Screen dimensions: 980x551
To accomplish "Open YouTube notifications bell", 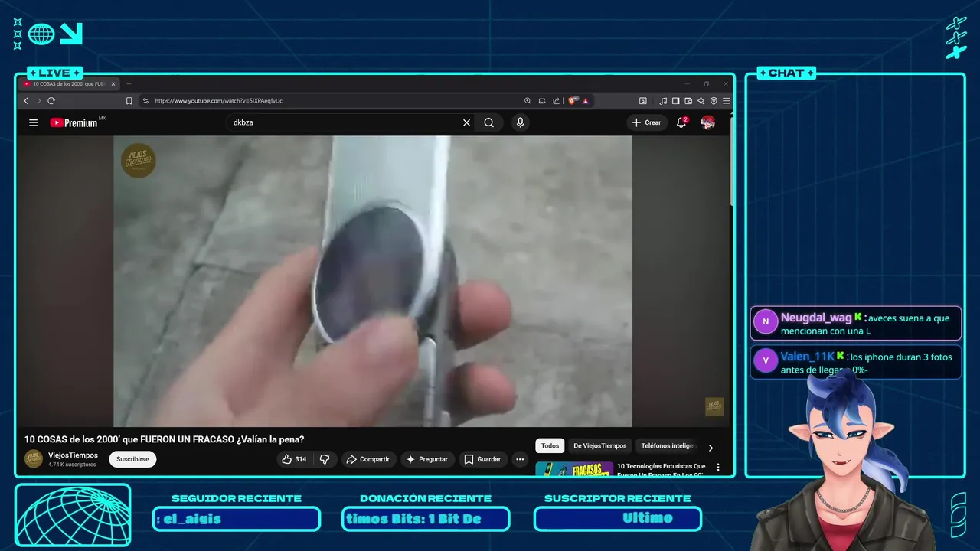I will click(x=681, y=122).
